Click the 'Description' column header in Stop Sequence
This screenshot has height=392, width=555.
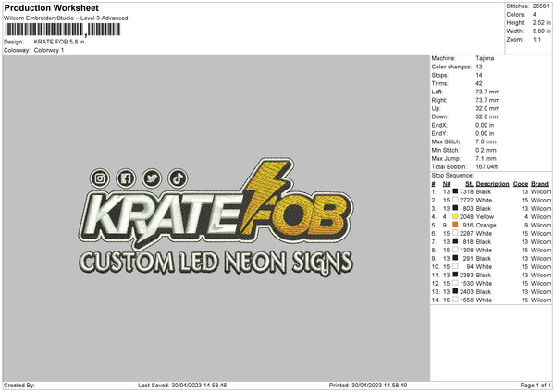pos(492,184)
